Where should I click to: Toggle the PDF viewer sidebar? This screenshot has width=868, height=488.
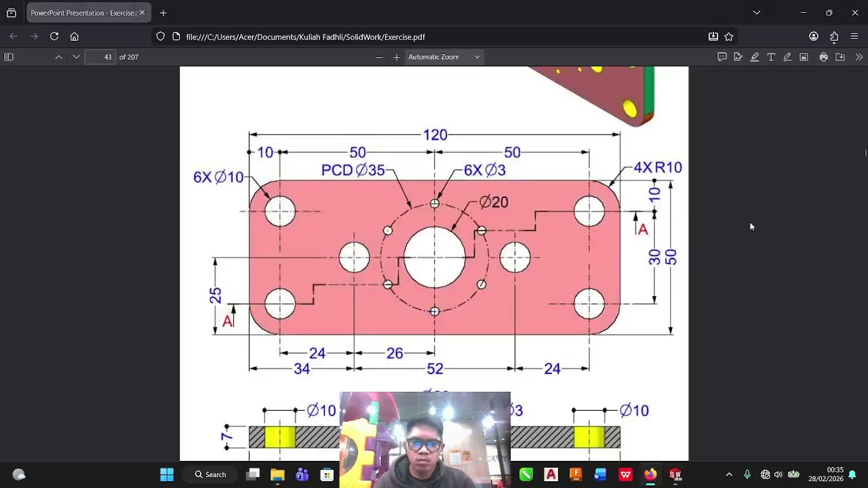click(9, 57)
